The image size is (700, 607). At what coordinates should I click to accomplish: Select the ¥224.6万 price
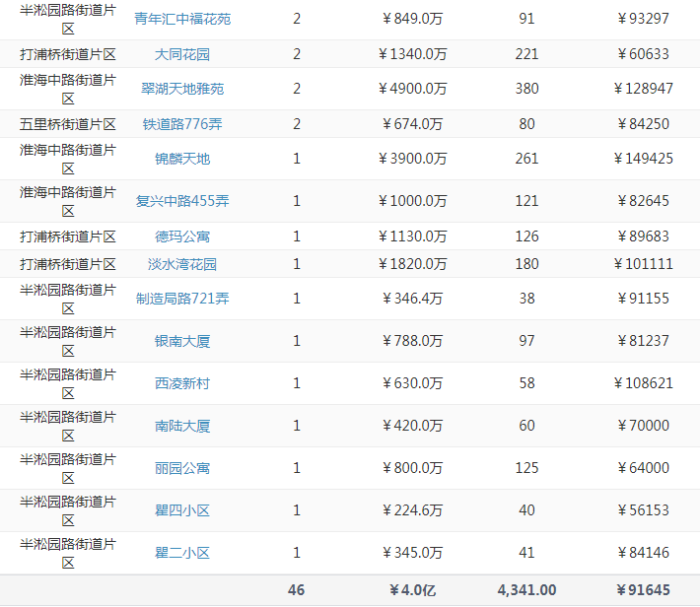pos(412,510)
